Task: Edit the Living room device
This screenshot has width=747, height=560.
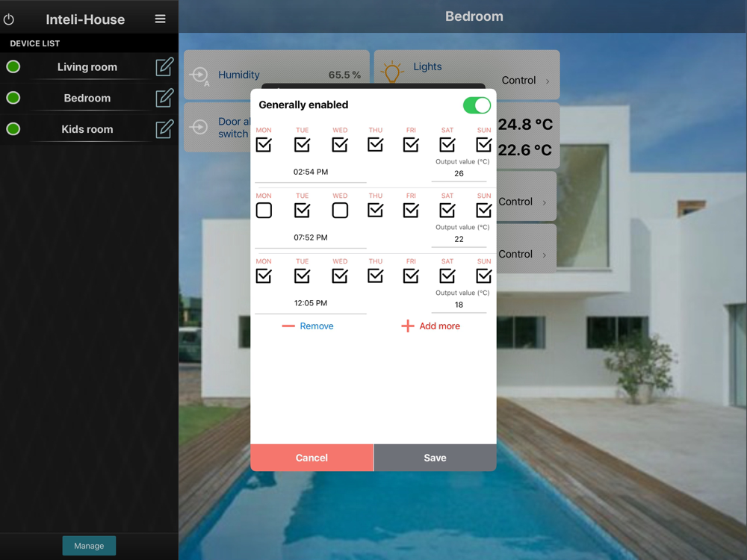Action: [164, 67]
